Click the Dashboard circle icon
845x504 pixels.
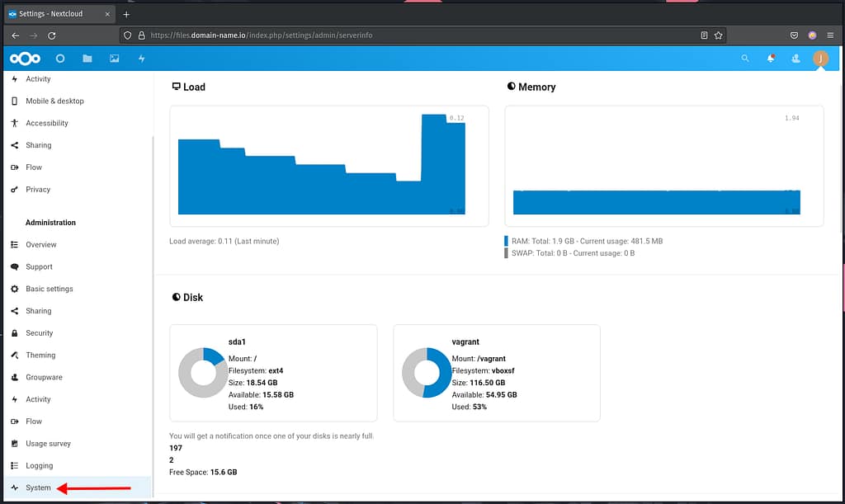60,59
